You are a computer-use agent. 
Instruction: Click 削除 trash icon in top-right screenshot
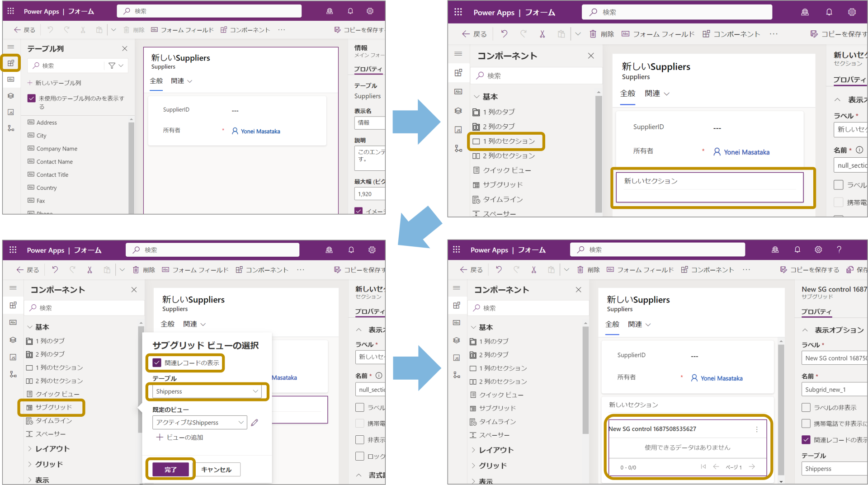(593, 34)
